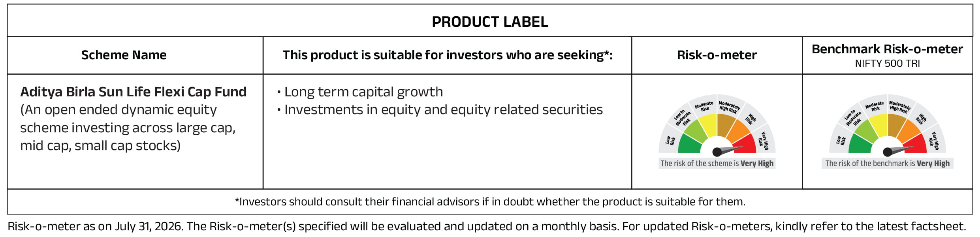Click the brown Moderately High segment on the benchmark gauge

point(896,125)
